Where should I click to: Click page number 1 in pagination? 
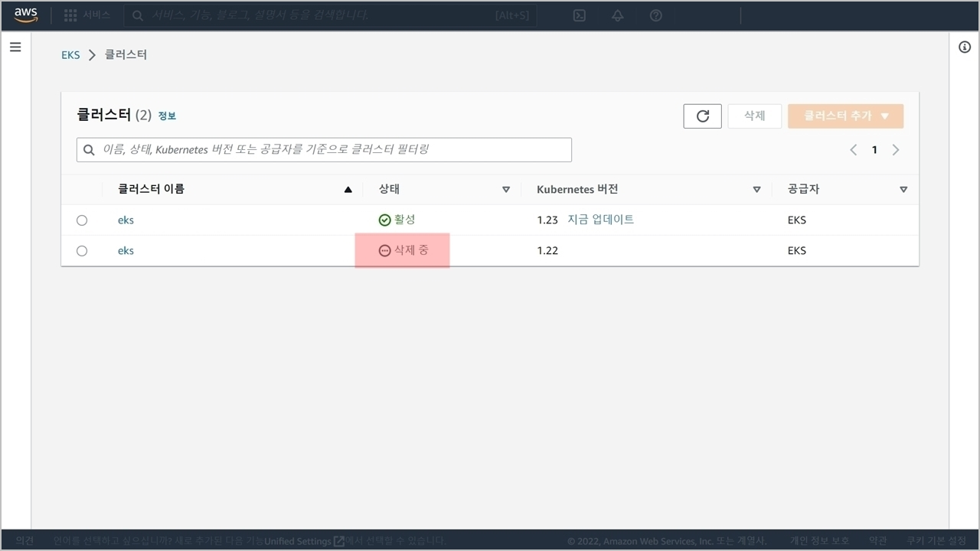[874, 150]
